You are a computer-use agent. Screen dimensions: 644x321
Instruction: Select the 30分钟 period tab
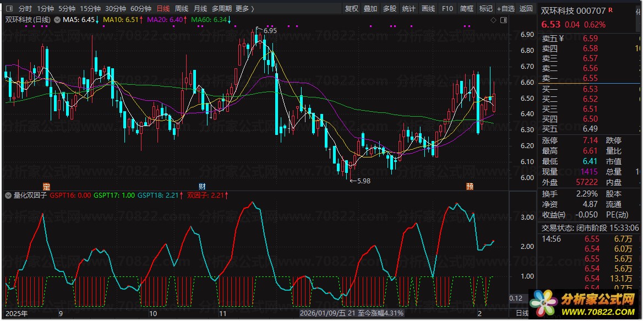116,9
